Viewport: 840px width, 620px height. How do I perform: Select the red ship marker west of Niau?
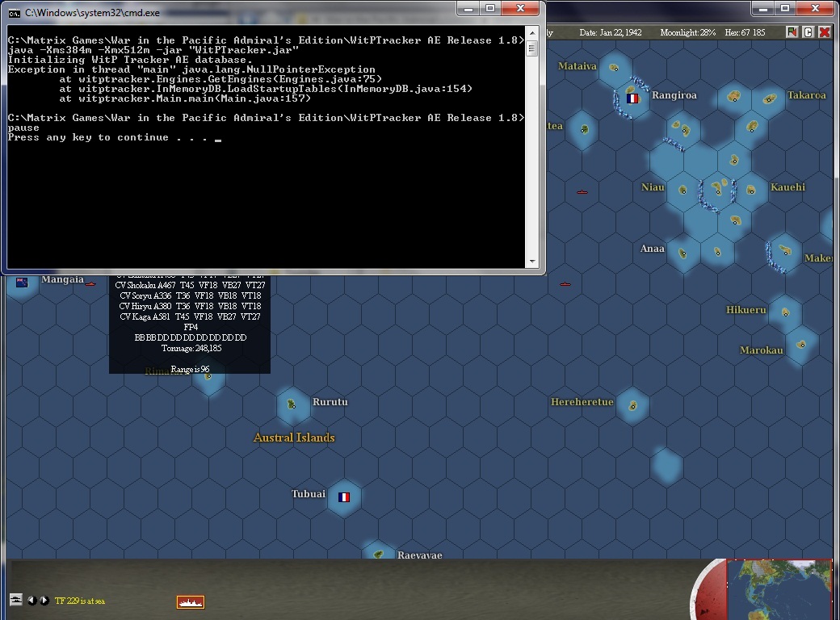coord(582,191)
